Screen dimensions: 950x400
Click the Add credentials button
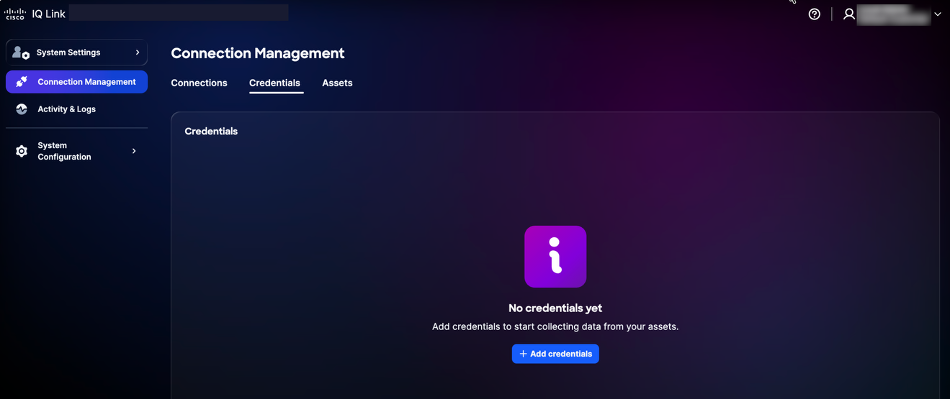click(555, 354)
